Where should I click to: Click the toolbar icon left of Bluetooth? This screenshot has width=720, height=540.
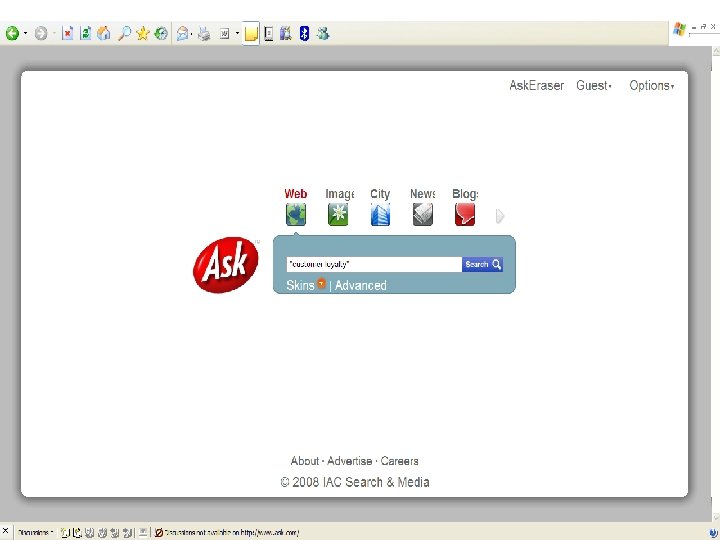coord(286,33)
